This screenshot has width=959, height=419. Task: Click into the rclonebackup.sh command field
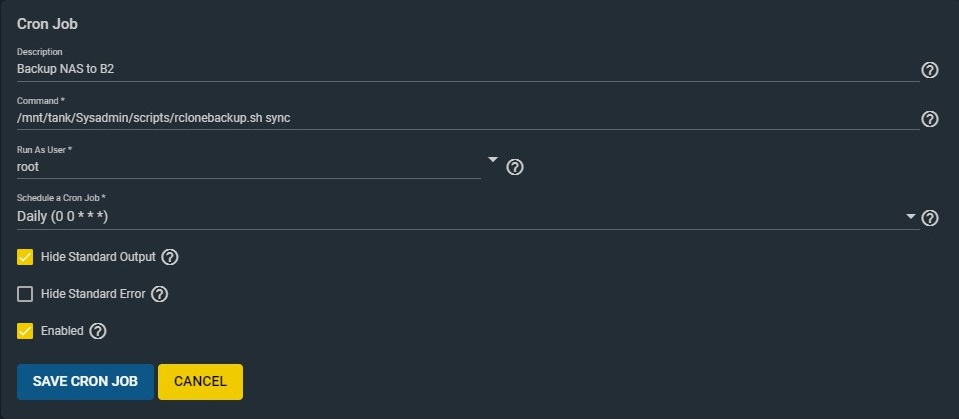[468, 118]
